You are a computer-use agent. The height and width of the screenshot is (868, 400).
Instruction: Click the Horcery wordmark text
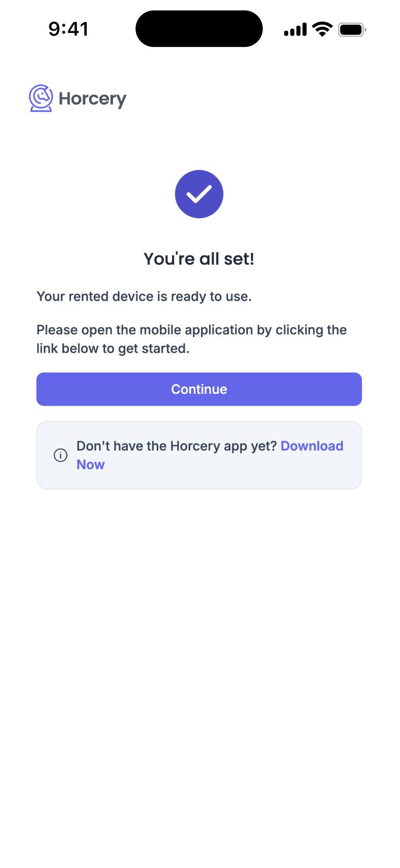tap(93, 99)
